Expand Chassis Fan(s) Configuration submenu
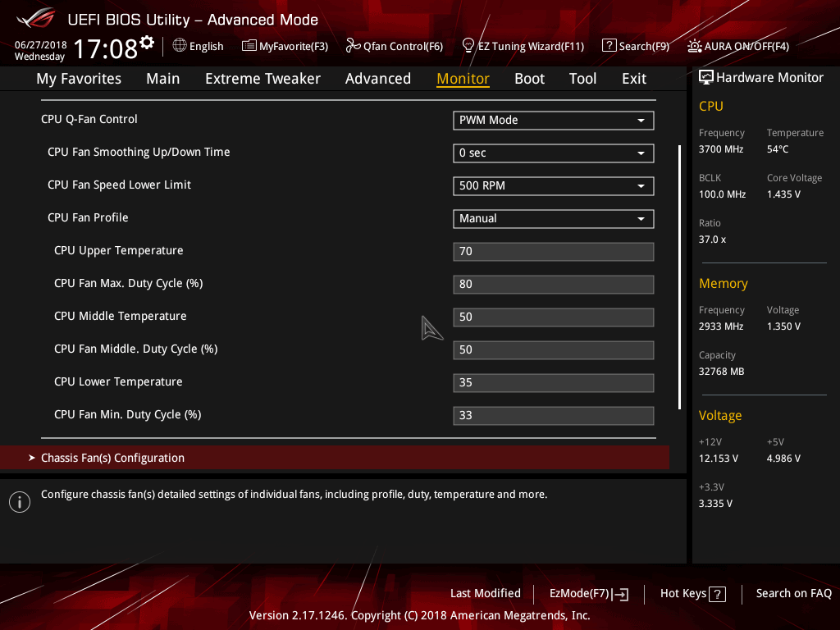Viewport: 840px width, 630px height. 335,458
